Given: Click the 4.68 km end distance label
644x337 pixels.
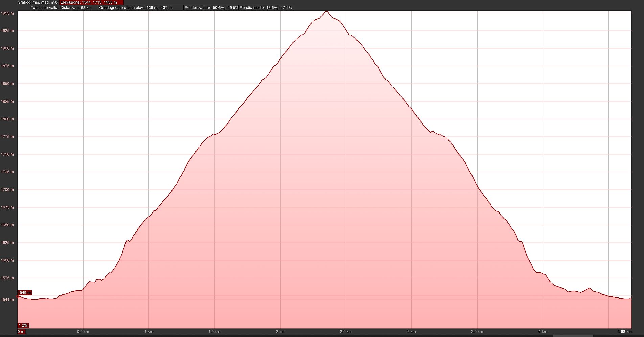Looking at the screenshot, I should tap(624, 332).
